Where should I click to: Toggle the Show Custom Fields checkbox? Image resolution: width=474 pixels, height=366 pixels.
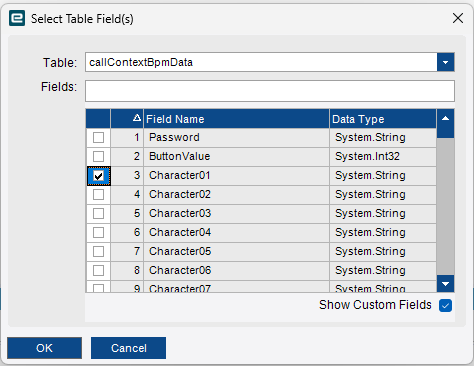(445, 305)
